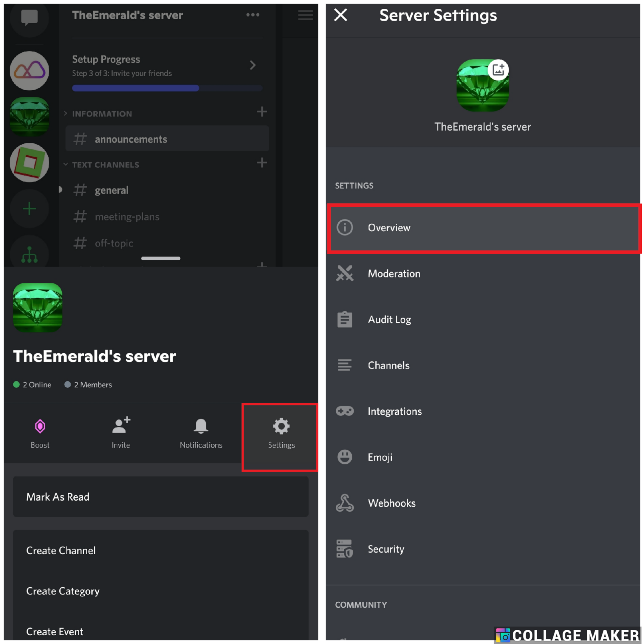The width and height of the screenshot is (644, 644).
Task: Navigate to the Audit Log section
Action: [389, 319]
